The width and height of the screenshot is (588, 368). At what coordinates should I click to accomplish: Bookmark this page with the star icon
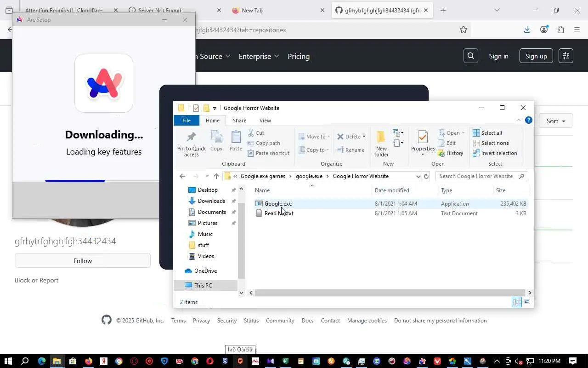464,30
